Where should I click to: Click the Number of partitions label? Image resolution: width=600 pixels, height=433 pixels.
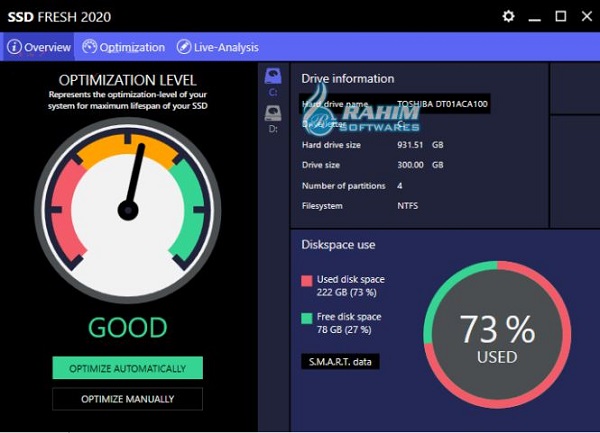click(x=344, y=186)
